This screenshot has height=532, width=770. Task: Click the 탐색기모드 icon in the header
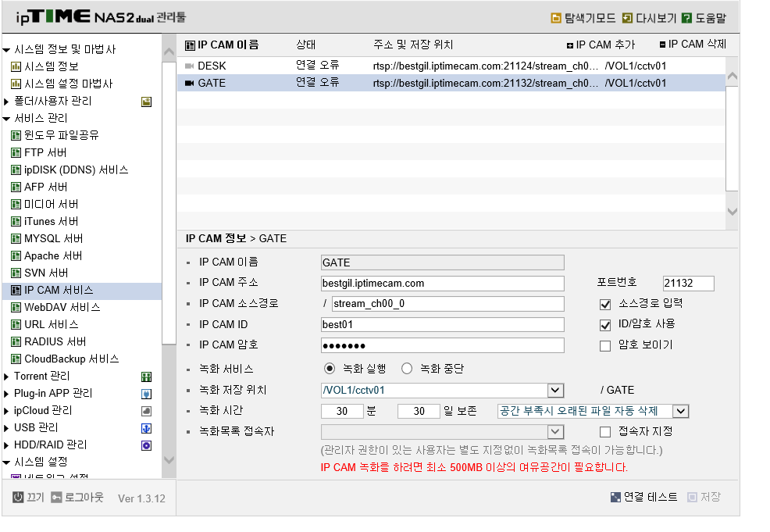(x=556, y=18)
